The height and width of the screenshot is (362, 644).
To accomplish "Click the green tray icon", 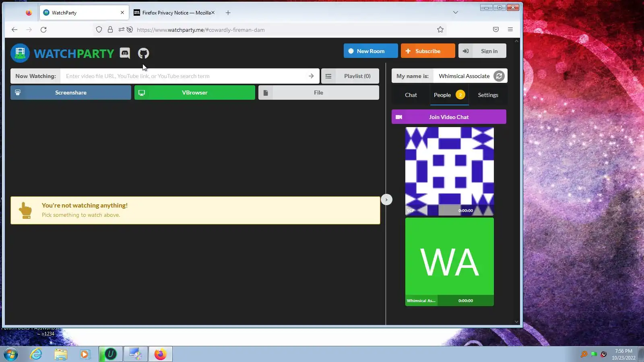I will tap(594, 354).
